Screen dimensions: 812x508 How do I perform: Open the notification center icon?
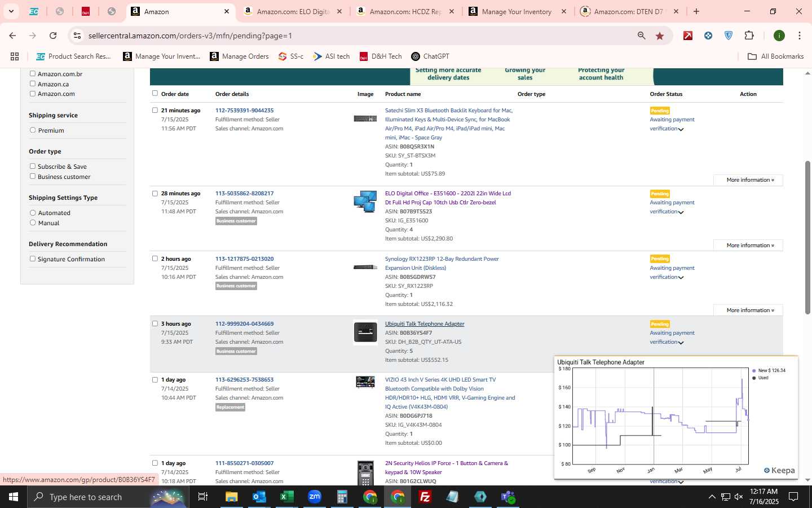tap(793, 497)
